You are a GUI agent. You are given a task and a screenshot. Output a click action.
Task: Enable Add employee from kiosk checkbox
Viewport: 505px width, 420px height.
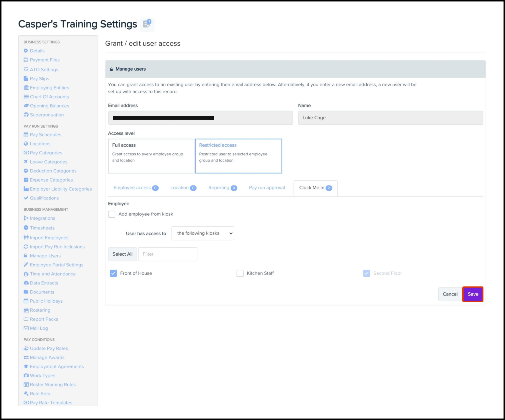112,214
